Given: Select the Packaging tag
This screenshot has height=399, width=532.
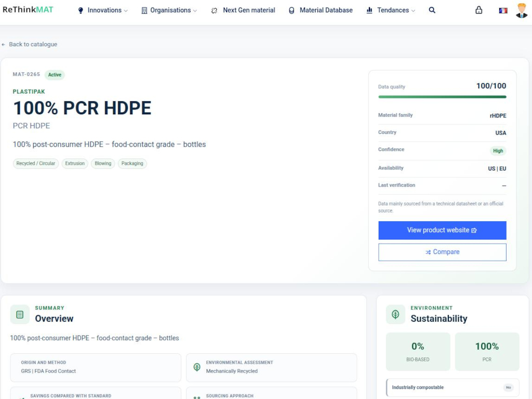Looking at the screenshot, I should tap(132, 164).
